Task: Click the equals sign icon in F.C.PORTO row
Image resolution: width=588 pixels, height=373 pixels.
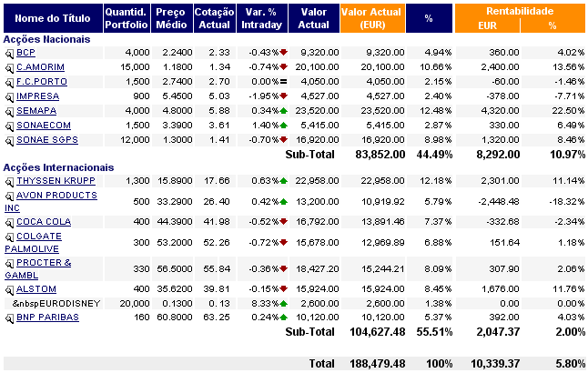Action: coord(284,82)
